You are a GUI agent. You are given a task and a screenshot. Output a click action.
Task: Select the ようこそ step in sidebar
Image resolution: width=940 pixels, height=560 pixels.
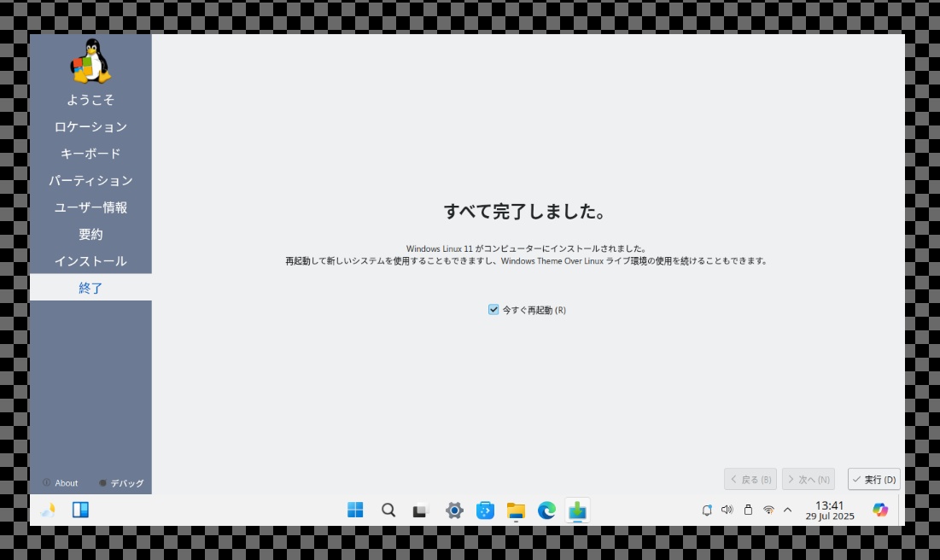click(x=90, y=100)
